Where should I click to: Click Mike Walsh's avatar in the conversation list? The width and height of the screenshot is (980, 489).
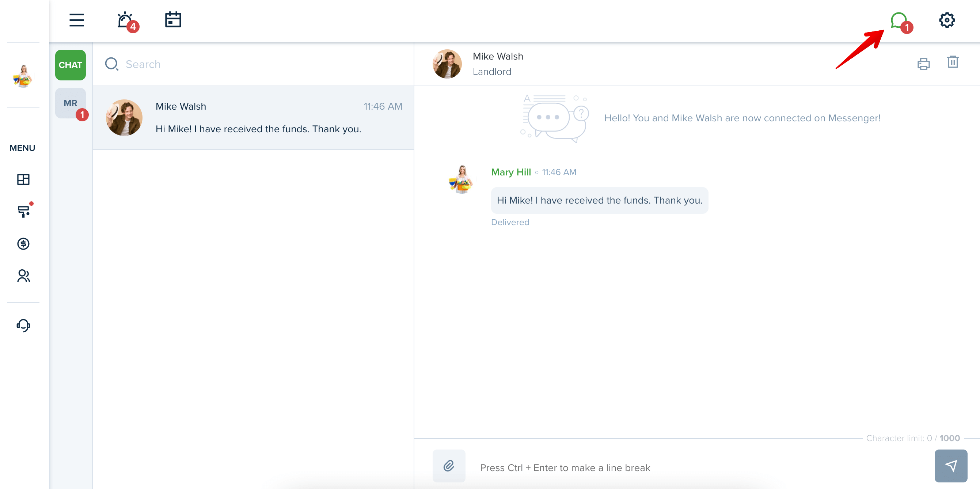124,118
